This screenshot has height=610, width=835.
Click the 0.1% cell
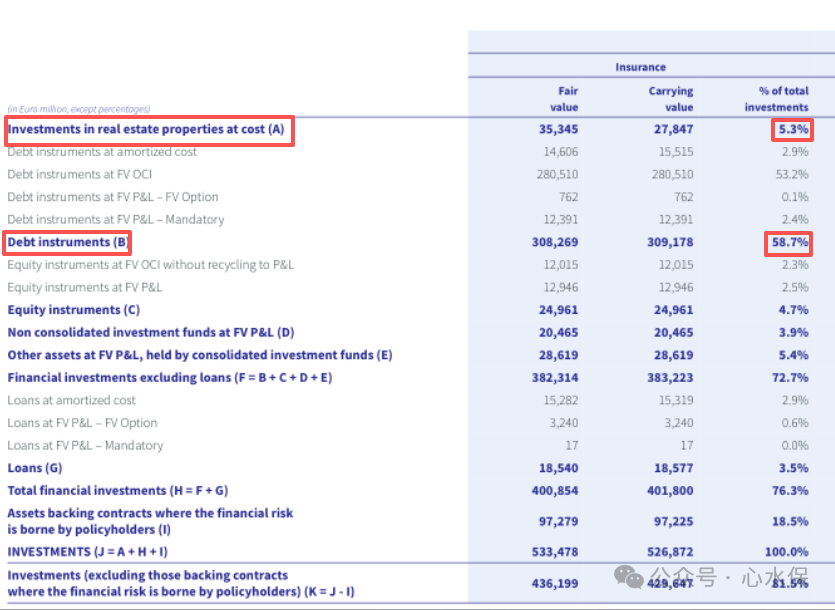coord(795,197)
